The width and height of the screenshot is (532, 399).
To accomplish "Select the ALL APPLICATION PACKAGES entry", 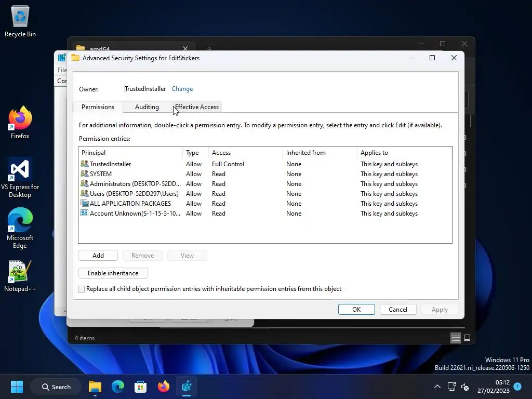I will 265,203.
